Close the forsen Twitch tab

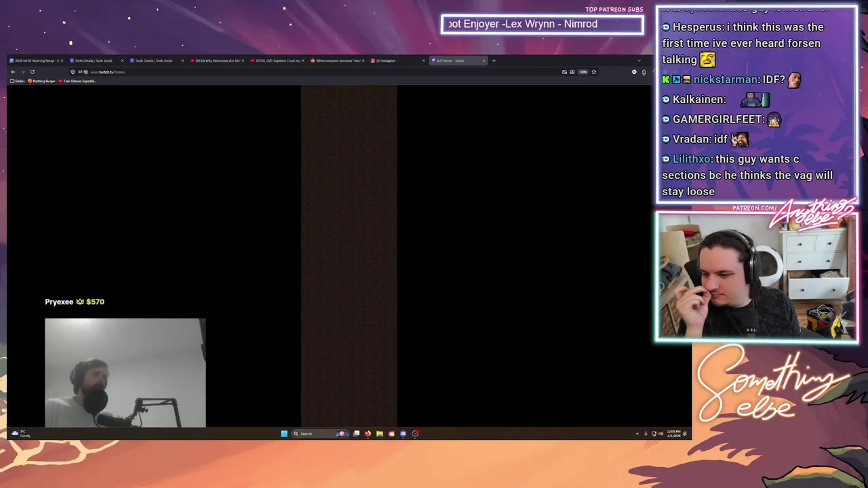(x=484, y=60)
